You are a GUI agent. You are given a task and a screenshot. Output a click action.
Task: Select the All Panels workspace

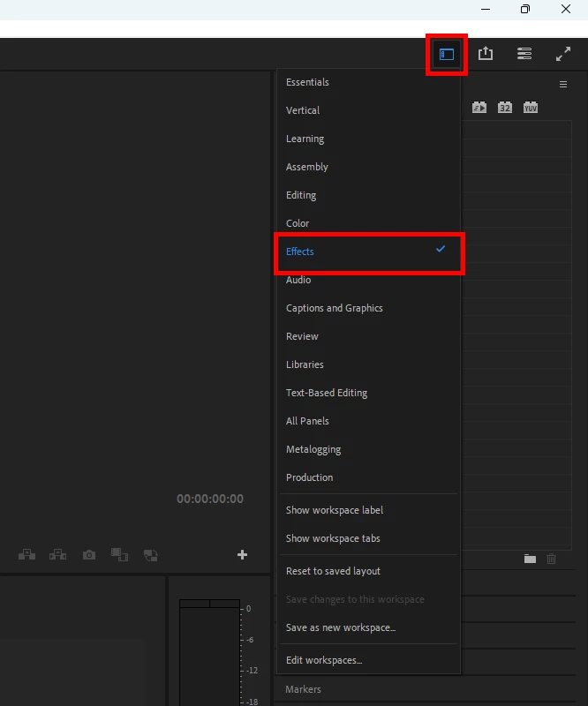[368, 421]
